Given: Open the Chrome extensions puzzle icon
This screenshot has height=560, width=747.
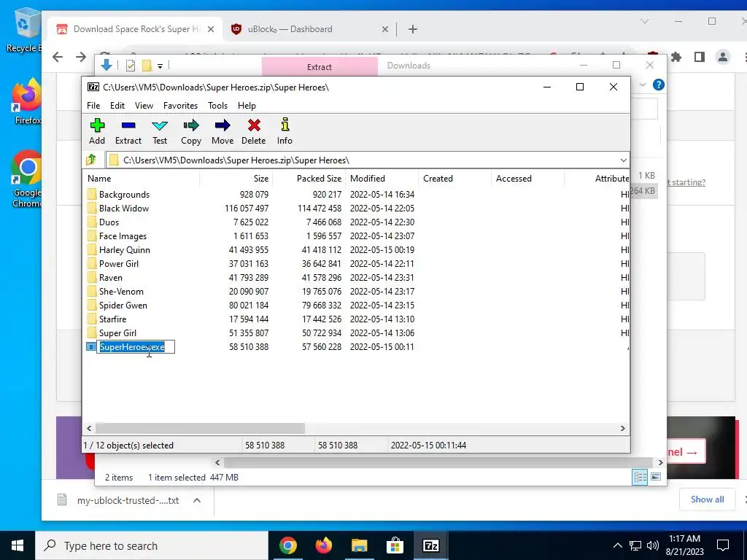Looking at the screenshot, I should (676, 57).
